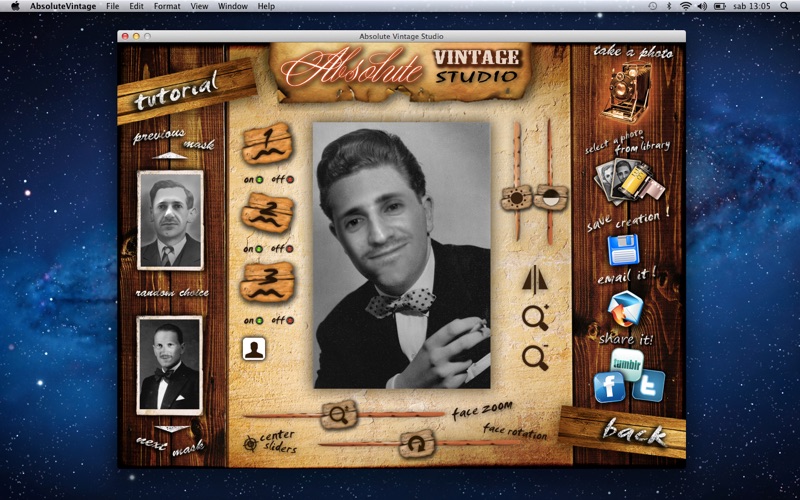The image size is (800, 500).
Task: Click the vintage camera take-a-photo icon
Action: coord(627,92)
